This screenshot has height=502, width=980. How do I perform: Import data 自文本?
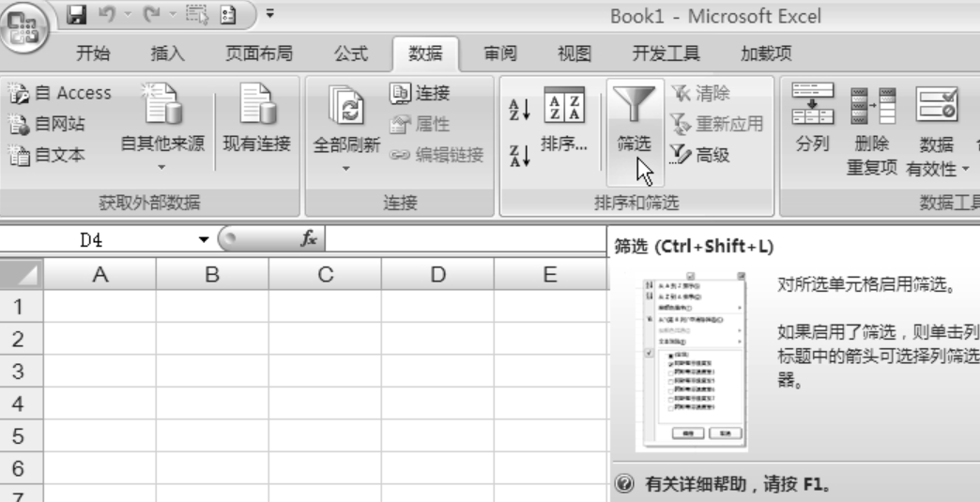(x=47, y=154)
